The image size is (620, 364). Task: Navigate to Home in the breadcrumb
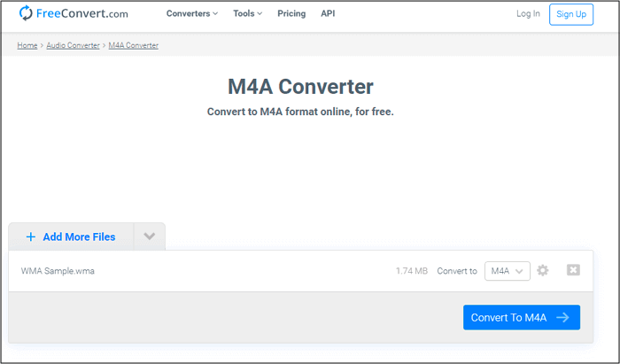coord(27,45)
